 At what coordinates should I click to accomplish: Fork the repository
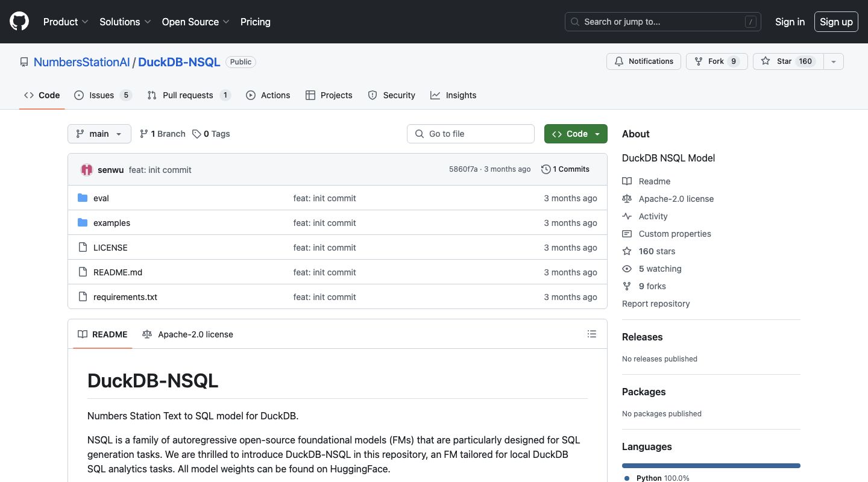(x=717, y=61)
